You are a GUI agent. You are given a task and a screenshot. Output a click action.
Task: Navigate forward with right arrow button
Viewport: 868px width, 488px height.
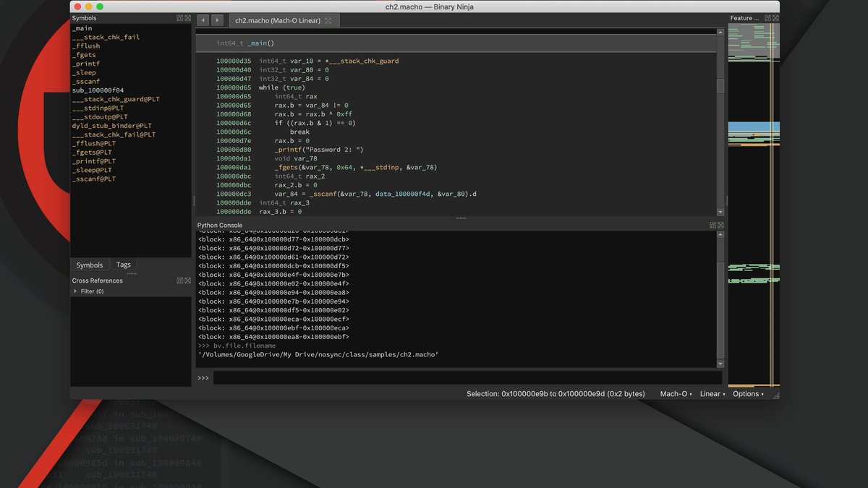[217, 20]
